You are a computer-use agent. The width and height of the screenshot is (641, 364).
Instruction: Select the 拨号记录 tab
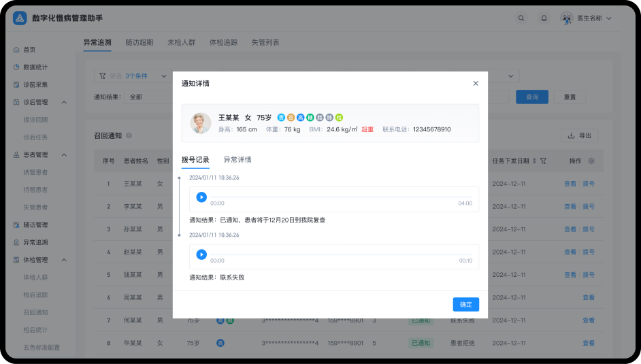(195, 160)
